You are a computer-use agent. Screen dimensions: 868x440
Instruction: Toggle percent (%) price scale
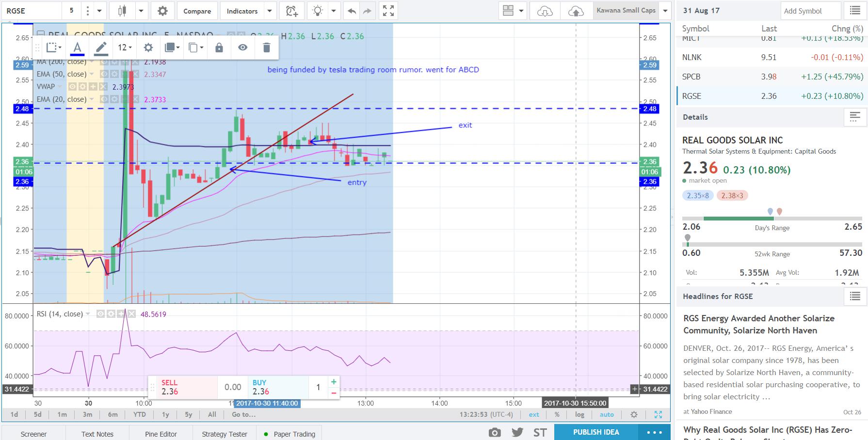click(x=557, y=415)
